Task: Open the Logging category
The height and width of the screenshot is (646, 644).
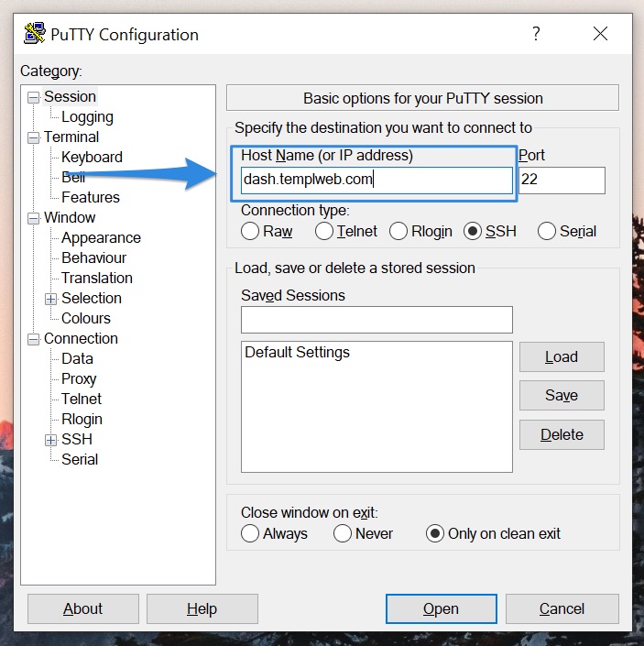Action: coord(87,117)
